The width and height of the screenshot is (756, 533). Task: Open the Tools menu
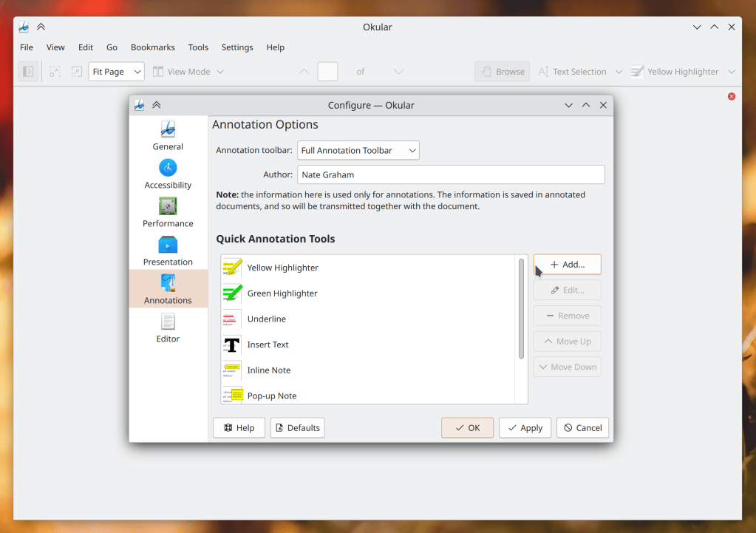click(198, 47)
